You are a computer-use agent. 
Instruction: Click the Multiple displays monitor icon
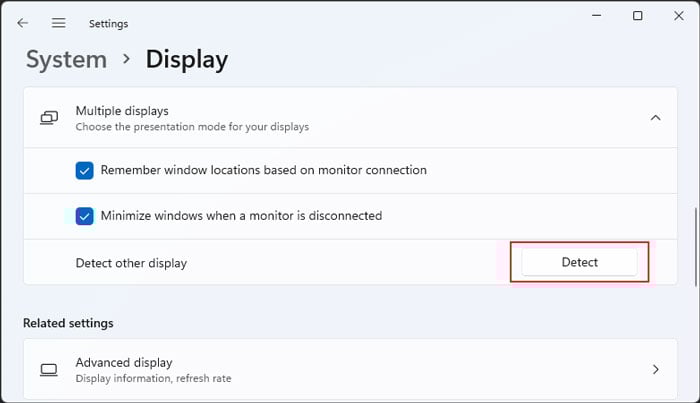coord(49,118)
